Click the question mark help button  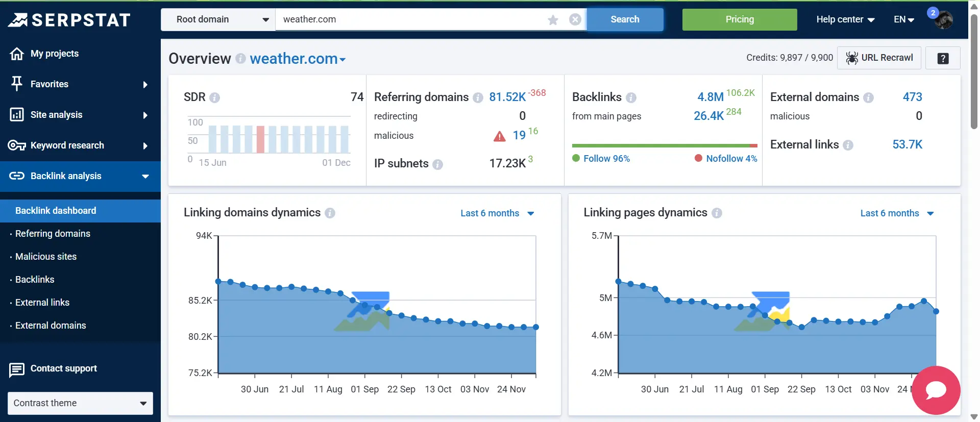943,58
